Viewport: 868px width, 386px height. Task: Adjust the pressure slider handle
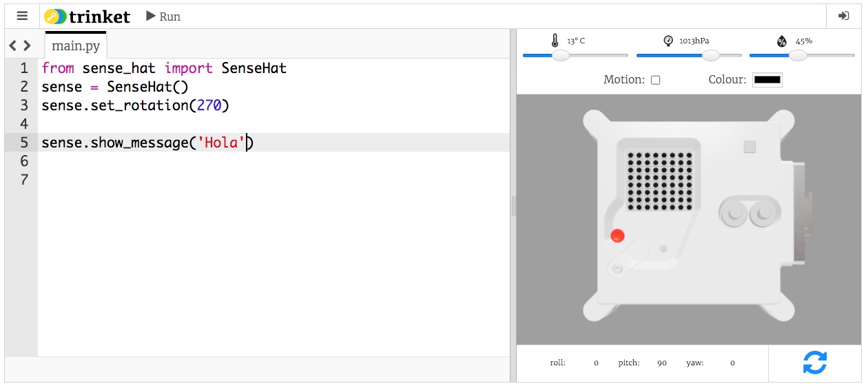click(x=710, y=55)
